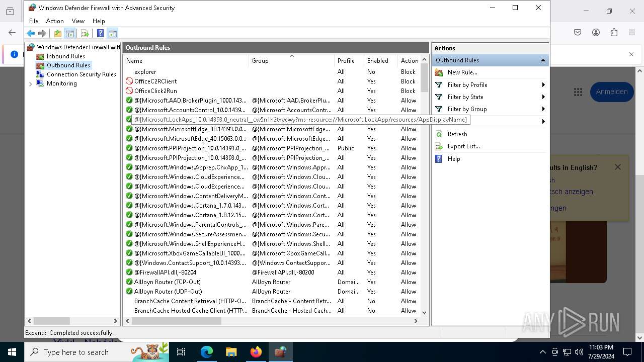Select Windows Defender Firewall root tree node
This screenshot has width=644, height=362.
[78, 47]
